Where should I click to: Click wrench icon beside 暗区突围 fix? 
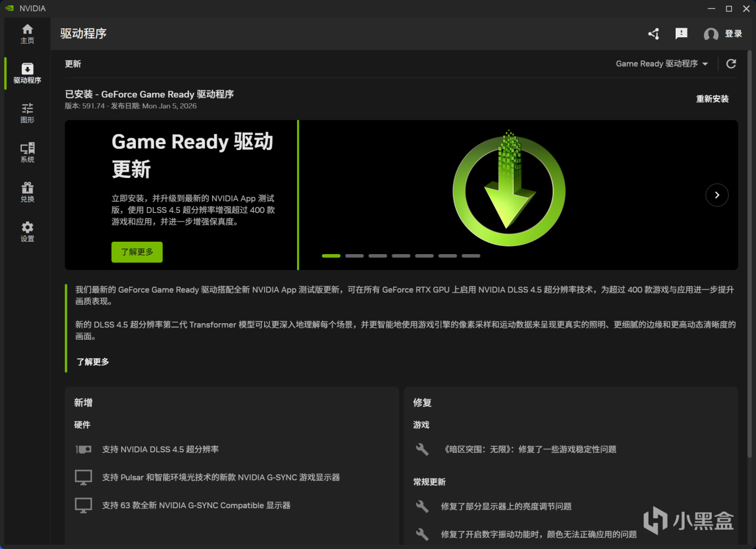coord(422,449)
